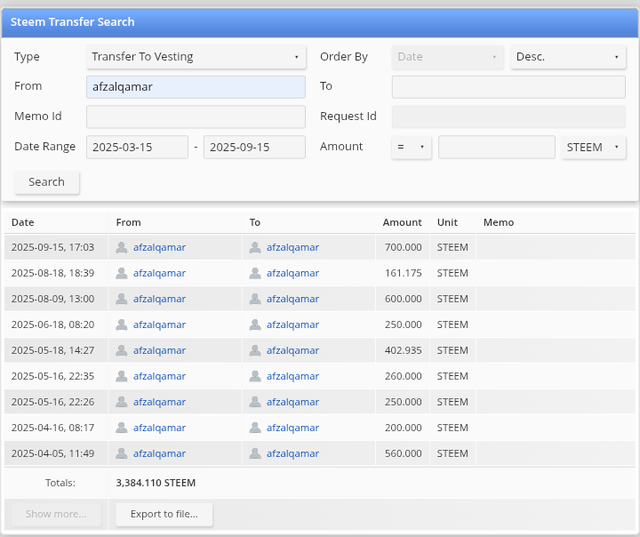
Task: Click the Show more... button
Action: tap(56, 514)
